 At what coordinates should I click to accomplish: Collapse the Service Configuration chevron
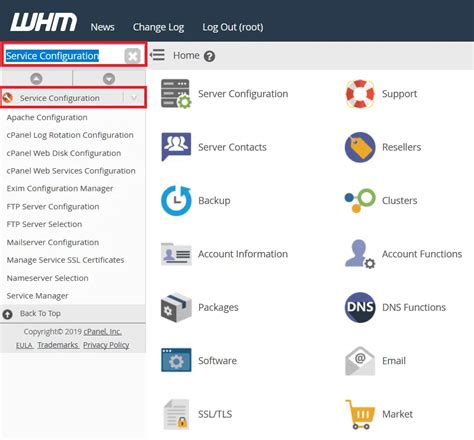point(134,98)
